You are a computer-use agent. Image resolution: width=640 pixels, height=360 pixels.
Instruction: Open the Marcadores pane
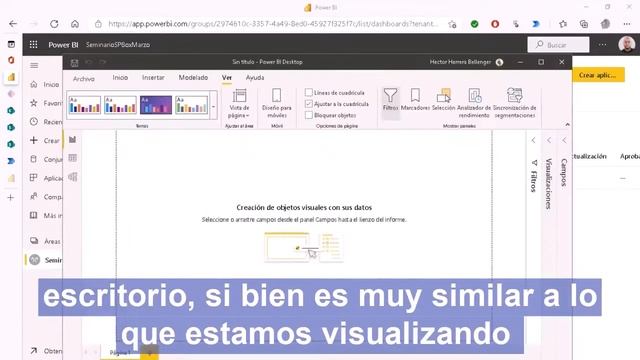click(x=415, y=100)
